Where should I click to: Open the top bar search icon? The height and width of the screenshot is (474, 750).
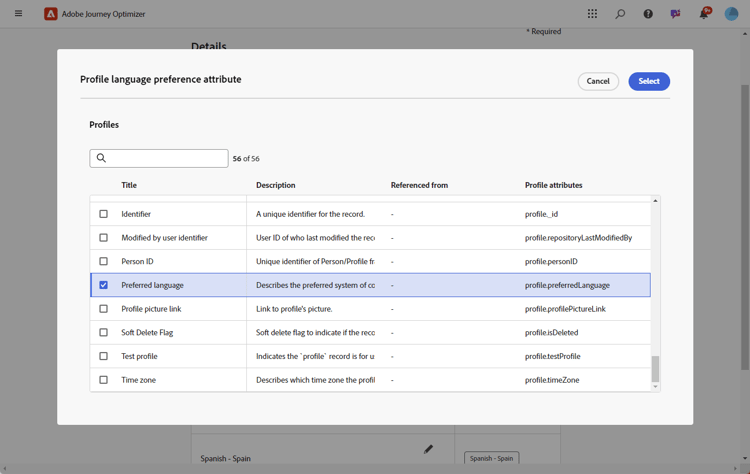coord(620,14)
